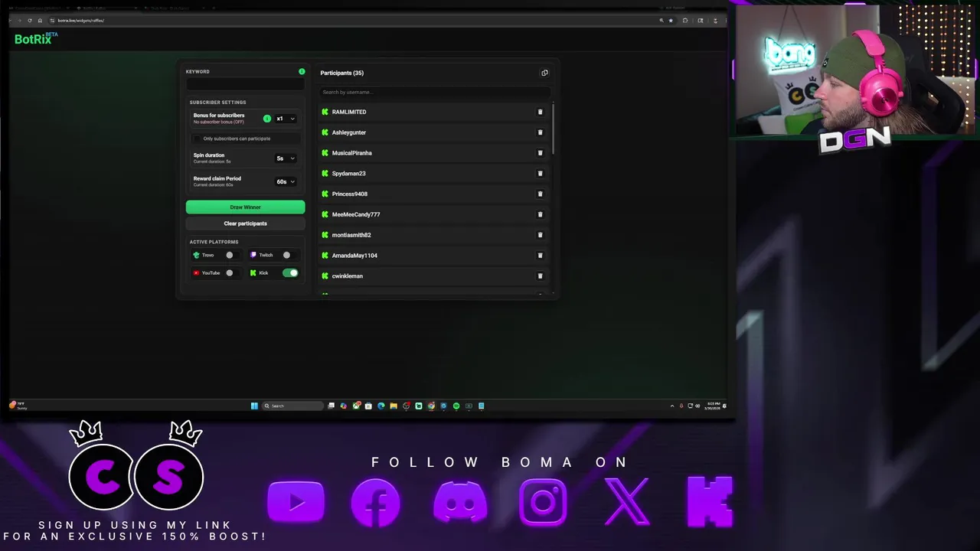Open the taskbar volume icon
The height and width of the screenshot is (551, 980).
coord(697,406)
